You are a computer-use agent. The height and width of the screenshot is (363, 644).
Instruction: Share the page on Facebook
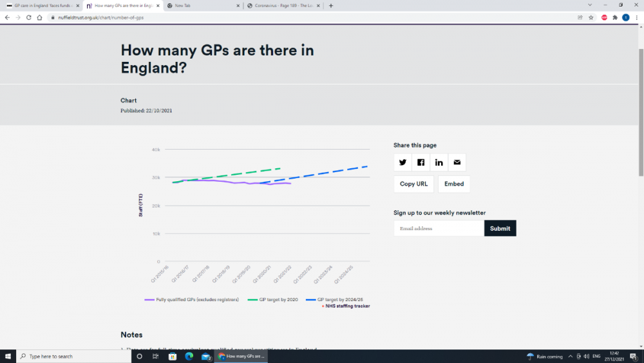[x=421, y=162]
